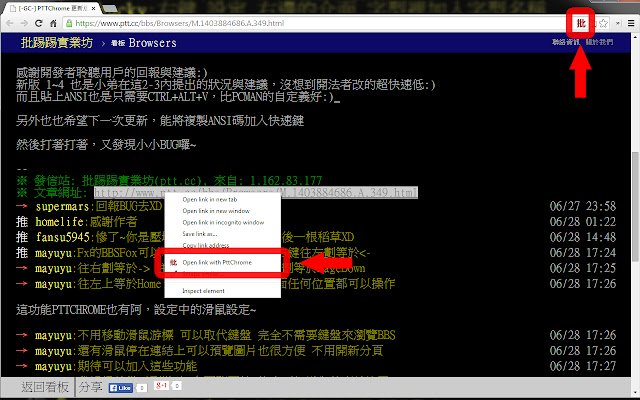Viewport: 640px width, 400px height.
Task: Click the line 另外也也希望下一次更新
Action: point(160,121)
